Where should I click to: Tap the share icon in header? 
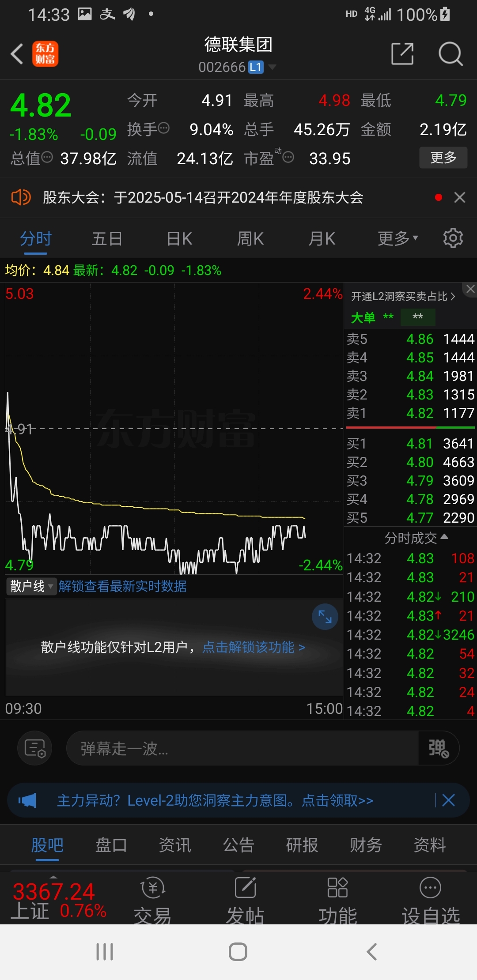(x=402, y=54)
